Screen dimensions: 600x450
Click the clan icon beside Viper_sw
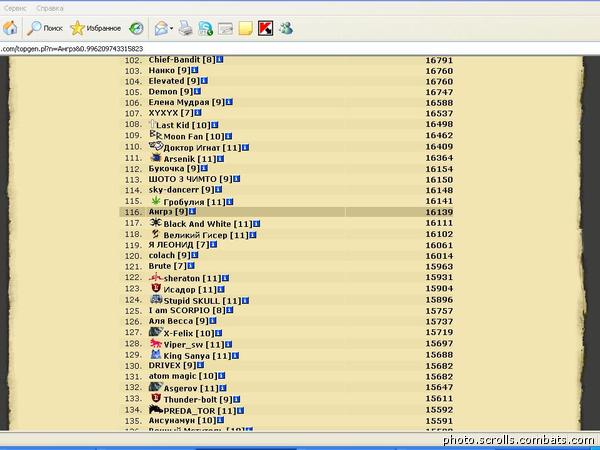pos(155,343)
